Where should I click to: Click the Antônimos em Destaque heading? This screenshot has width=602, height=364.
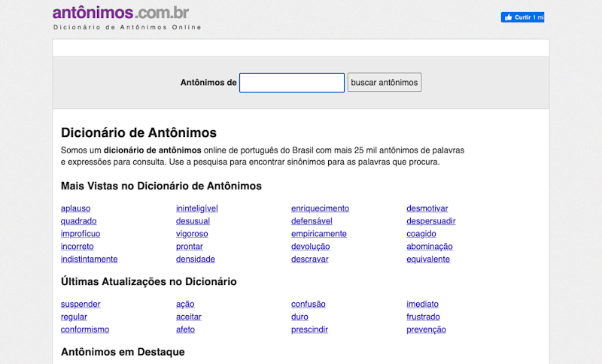pos(123,351)
